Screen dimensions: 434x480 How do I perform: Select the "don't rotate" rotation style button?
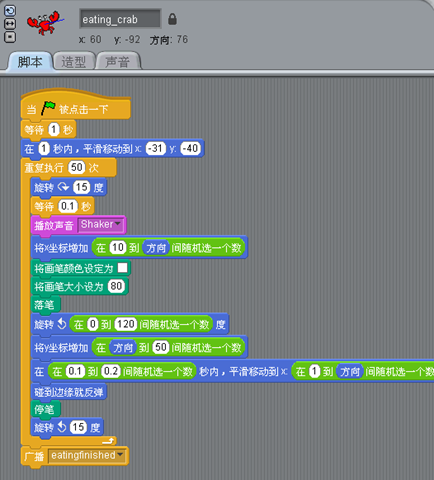click(x=10, y=37)
